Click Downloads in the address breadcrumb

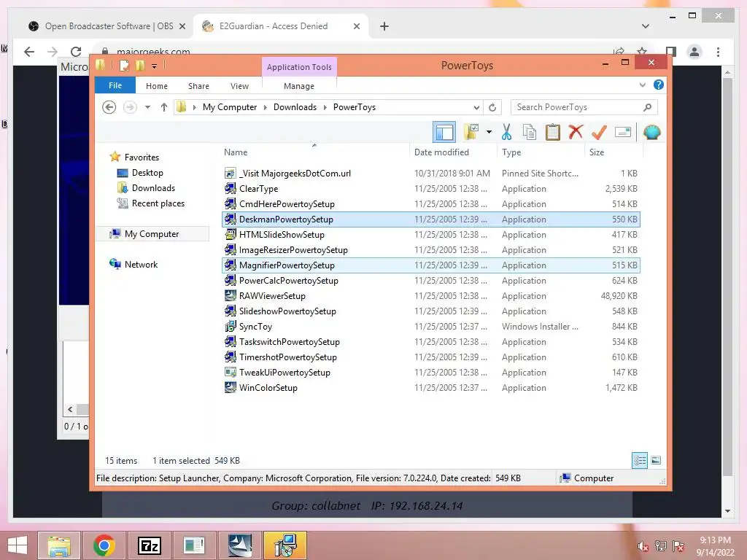295,107
